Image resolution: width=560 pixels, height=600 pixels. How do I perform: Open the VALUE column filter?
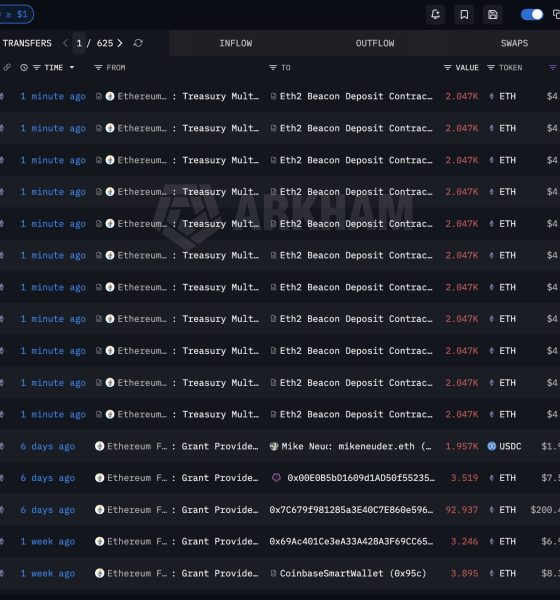[447, 68]
